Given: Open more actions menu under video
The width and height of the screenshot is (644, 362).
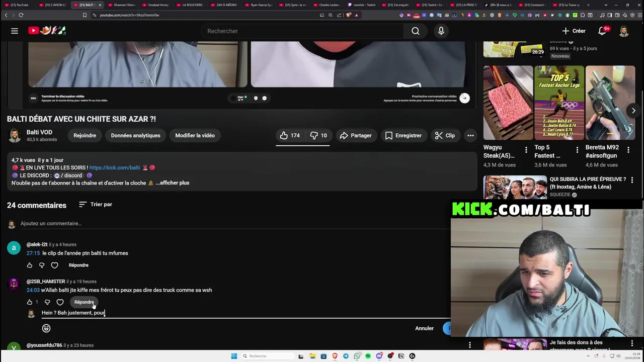Looking at the screenshot, I should point(470,135).
